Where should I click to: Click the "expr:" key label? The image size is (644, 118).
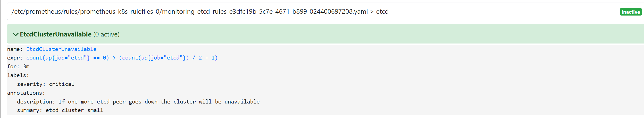click(15, 58)
